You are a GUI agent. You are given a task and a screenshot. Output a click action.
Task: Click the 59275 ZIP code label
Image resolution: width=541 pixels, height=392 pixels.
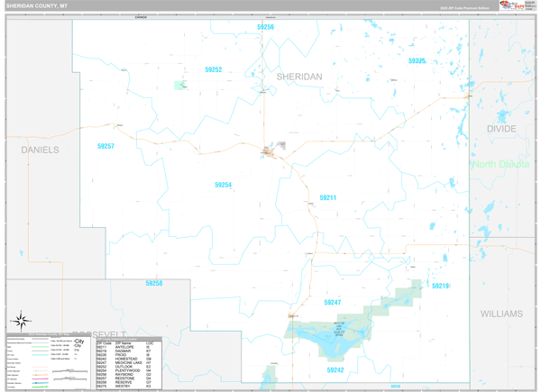(x=416, y=60)
